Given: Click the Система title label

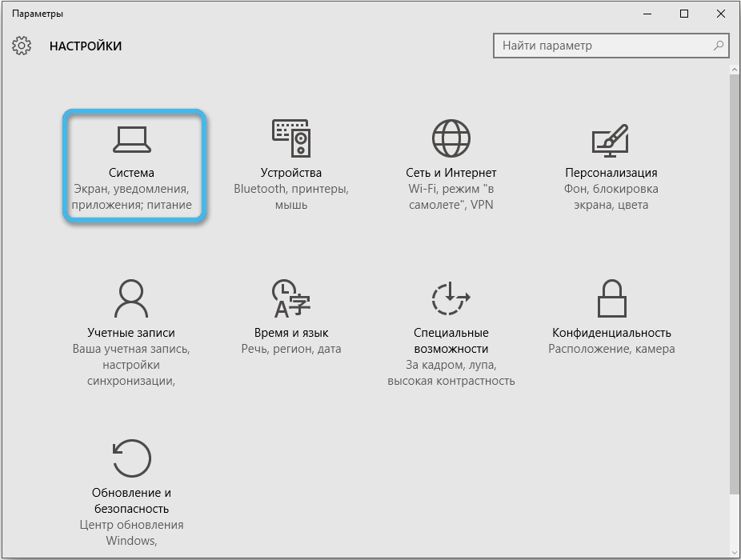Looking at the screenshot, I should [131, 173].
